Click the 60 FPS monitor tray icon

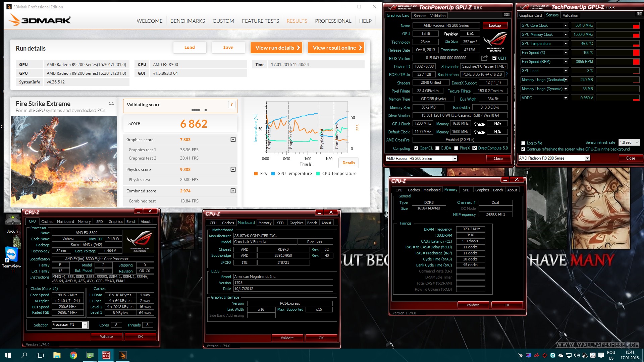pos(529,355)
